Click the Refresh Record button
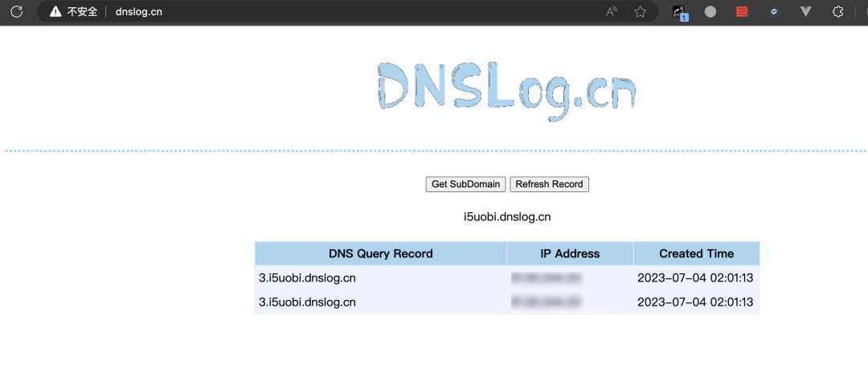 (549, 184)
